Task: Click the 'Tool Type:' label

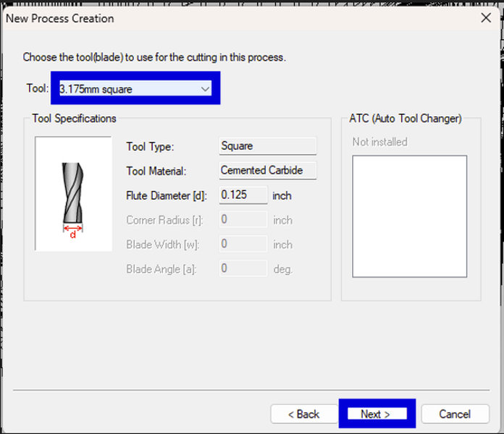Action: [150, 147]
